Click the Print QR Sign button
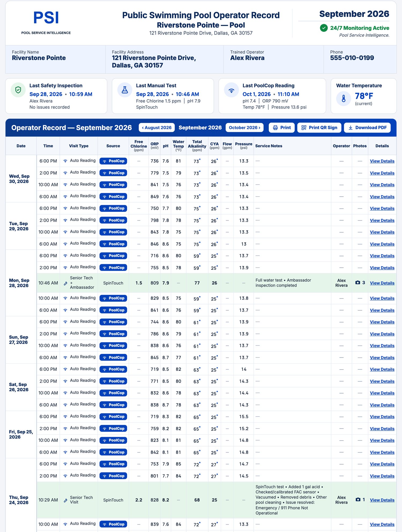This screenshot has width=402, height=532. [319, 128]
